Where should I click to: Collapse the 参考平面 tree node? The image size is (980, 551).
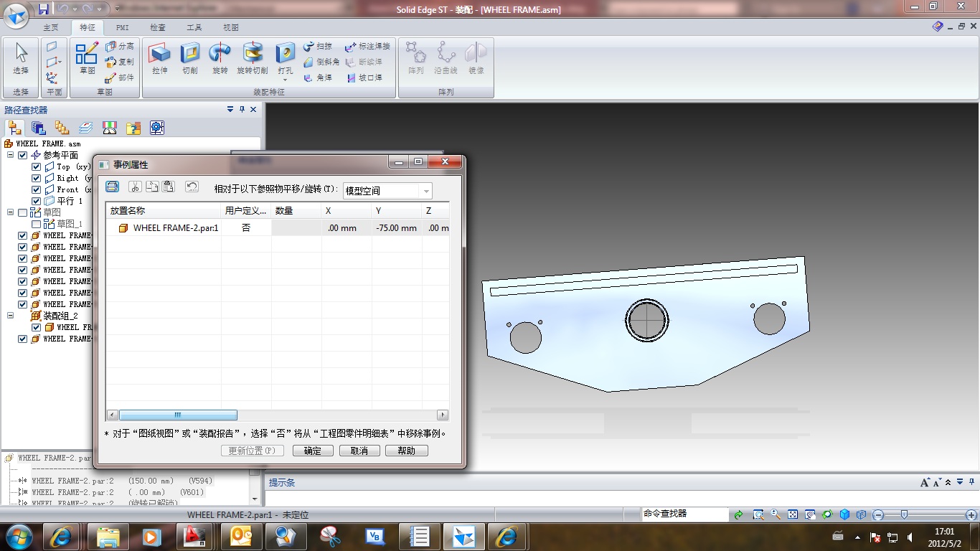click(x=11, y=155)
